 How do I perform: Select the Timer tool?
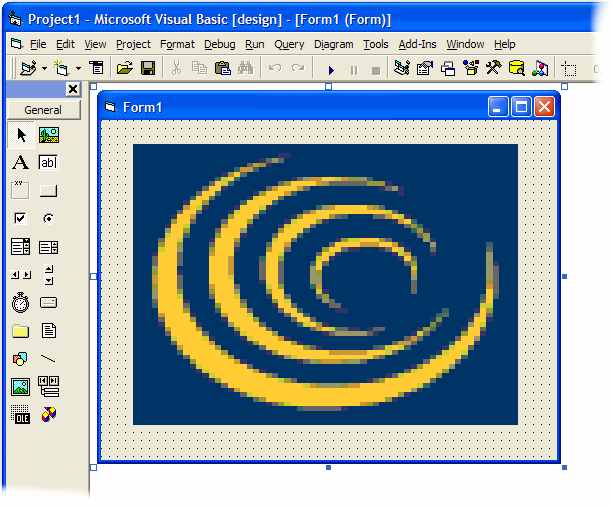(20, 303)
